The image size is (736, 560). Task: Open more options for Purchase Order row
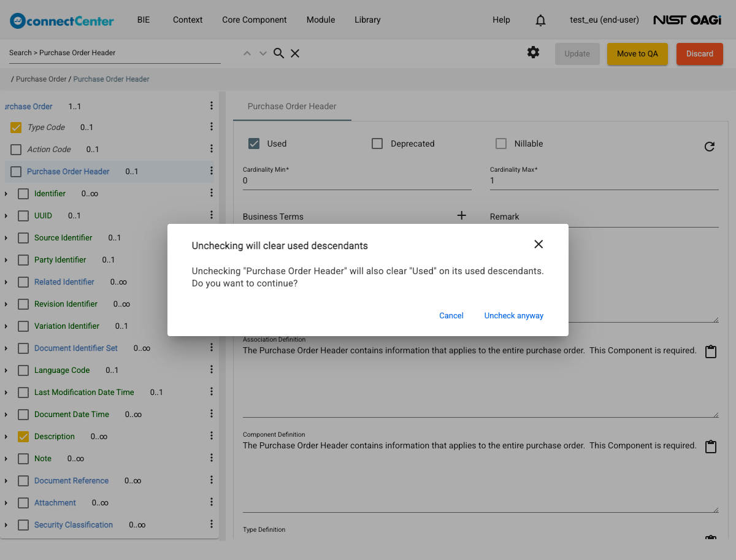(212, 105)
